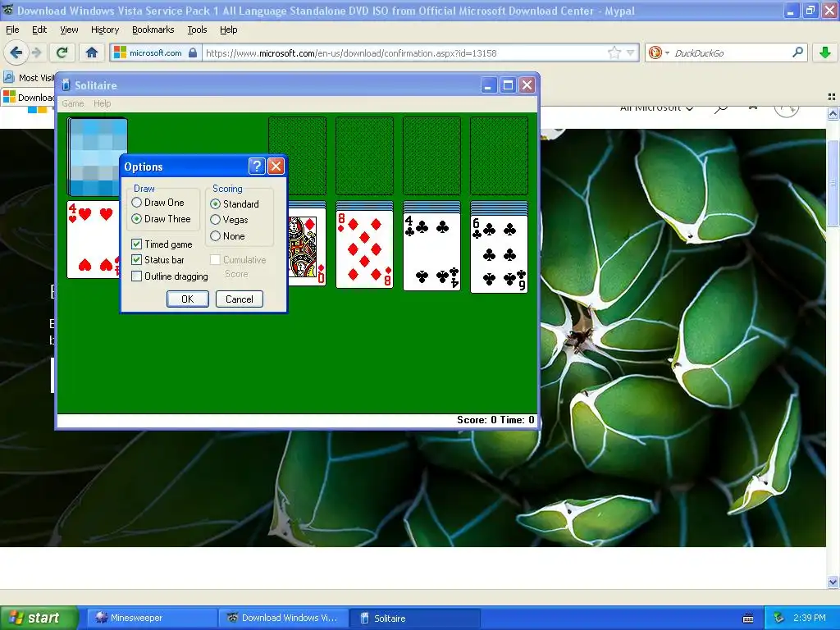This screenshot has height=630, width=840.
Task: Open the Windows Start menu
Action: click(39, 618)
